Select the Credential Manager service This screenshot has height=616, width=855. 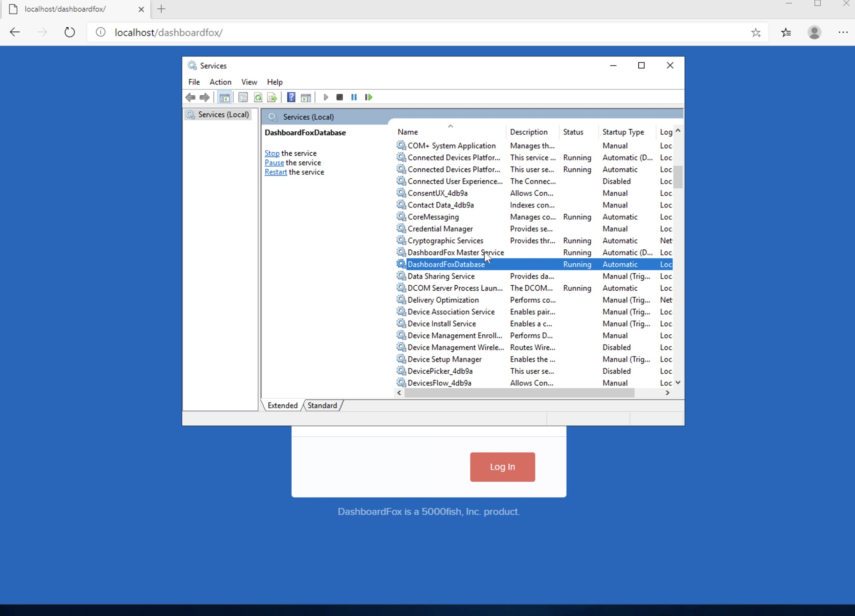(534, 229)
